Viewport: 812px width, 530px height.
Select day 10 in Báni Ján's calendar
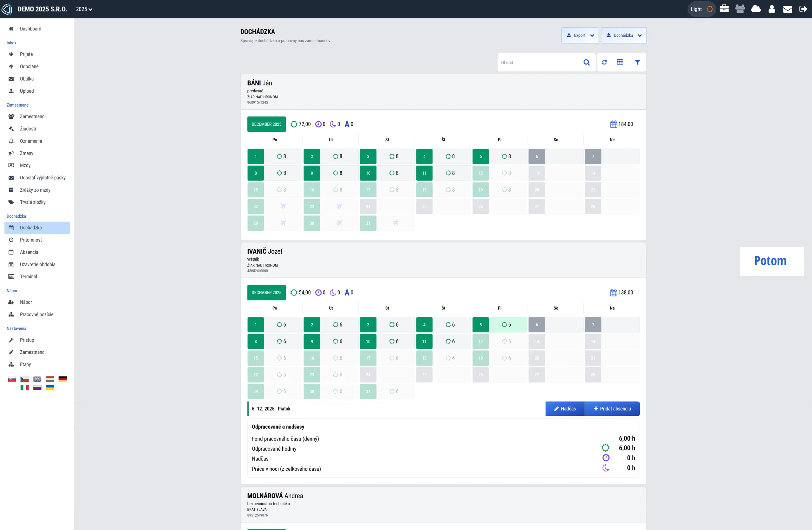click(368, 173)
